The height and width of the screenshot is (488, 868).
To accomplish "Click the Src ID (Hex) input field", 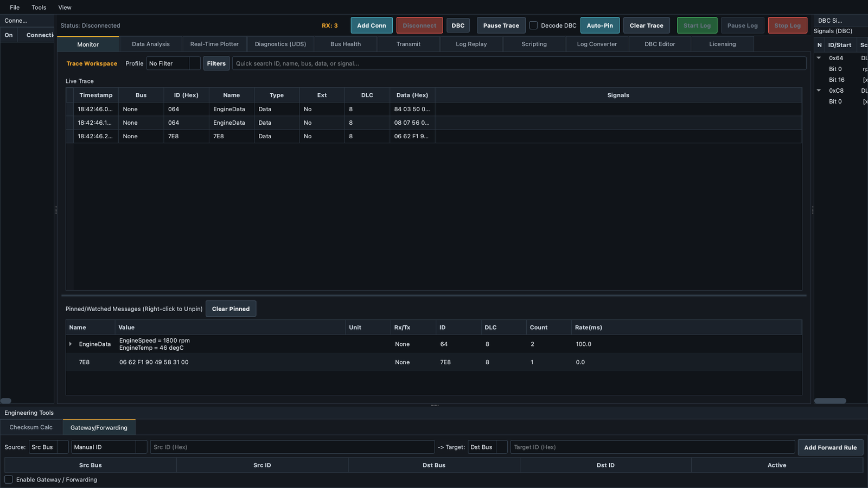I will [x=292, y=447].
